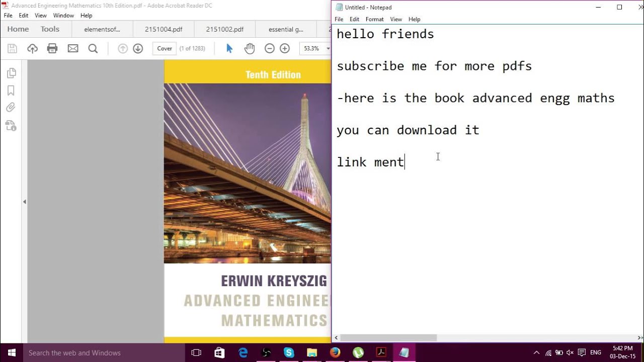Viewport: 644px width, 362px height.
Task: Open the 2151004.pdf document tab
Action: click(164, 29)
